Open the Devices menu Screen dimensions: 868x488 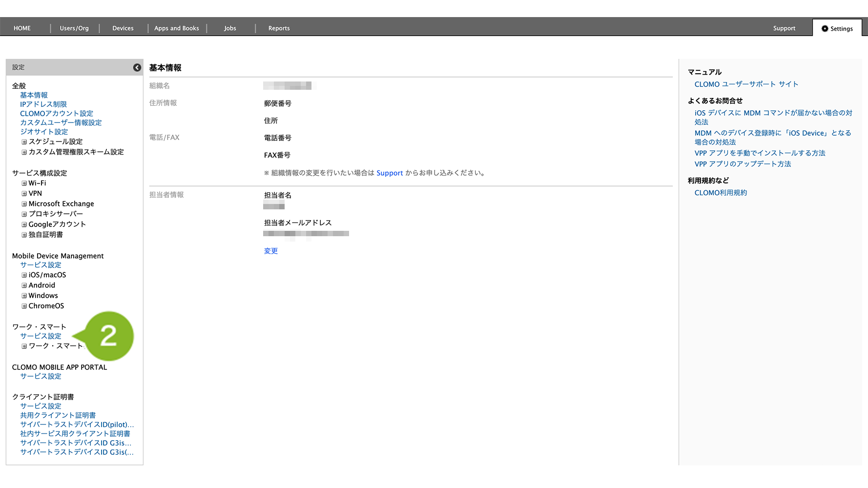click(123, 28)
